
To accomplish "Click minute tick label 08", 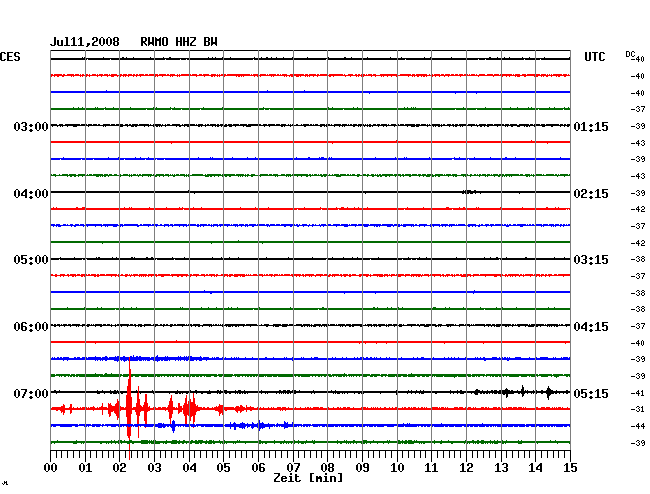I will (x=327, y=468).
